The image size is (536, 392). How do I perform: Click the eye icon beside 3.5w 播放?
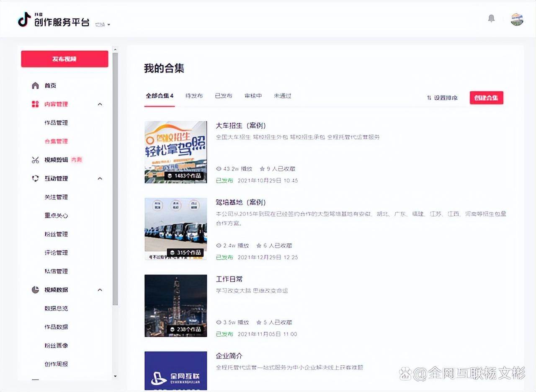coord(219,322)
